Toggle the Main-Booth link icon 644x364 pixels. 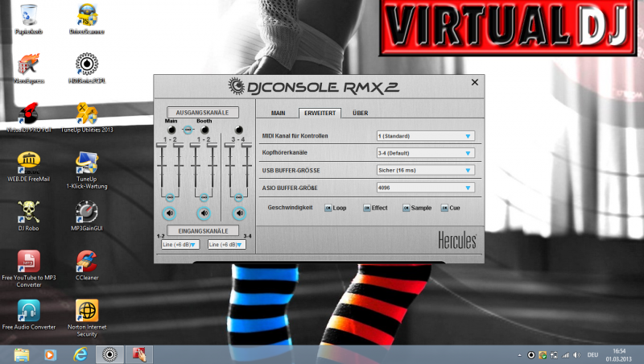tap(188, 130)
